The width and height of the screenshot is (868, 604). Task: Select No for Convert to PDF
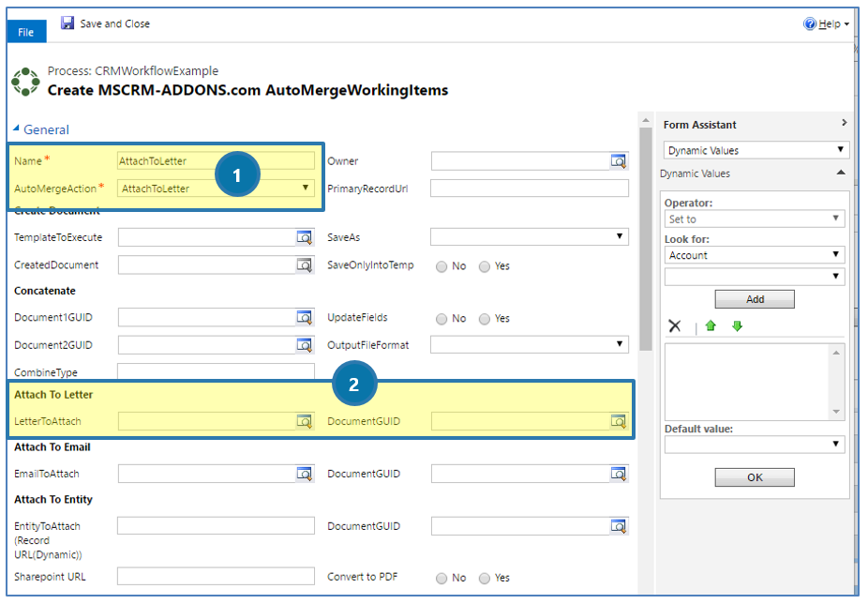click(x=441, y=578)
